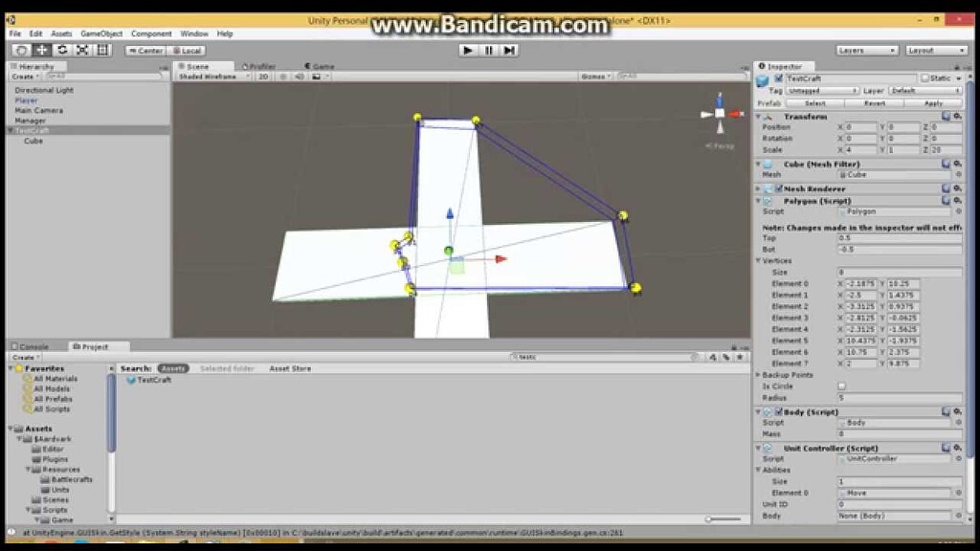The height and width of the screenshot is (551, 980).
Task: Collapse the Transform component
Action: [x=758, y=116]
